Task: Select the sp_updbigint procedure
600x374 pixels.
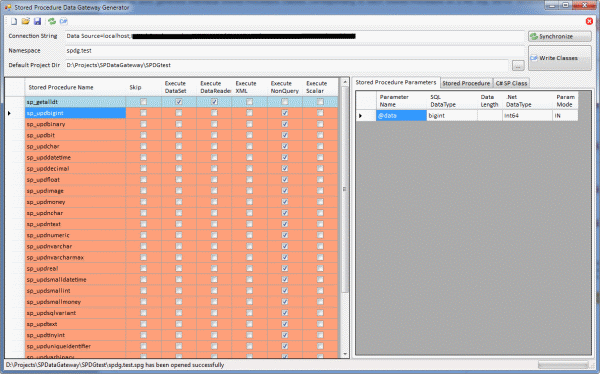Action: click(x=75, y=113)
